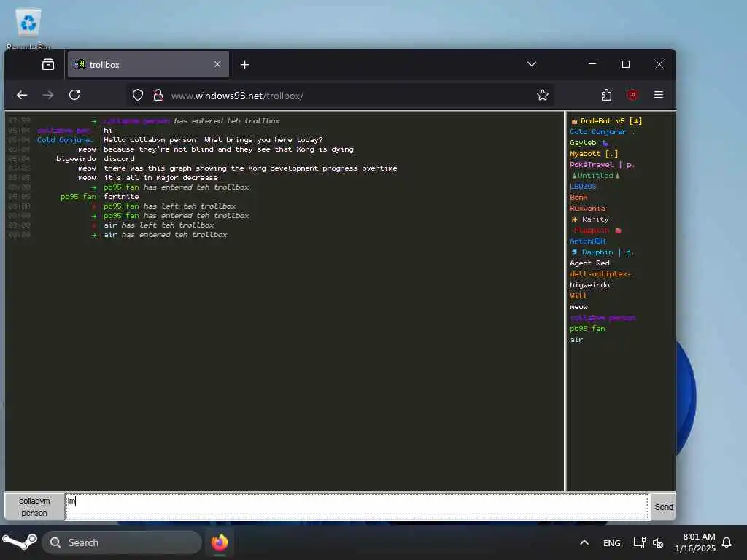Viewport: 747px width, 560px height.
Task: Open the tracking protection shield icon
Action: tap(138, 96)
